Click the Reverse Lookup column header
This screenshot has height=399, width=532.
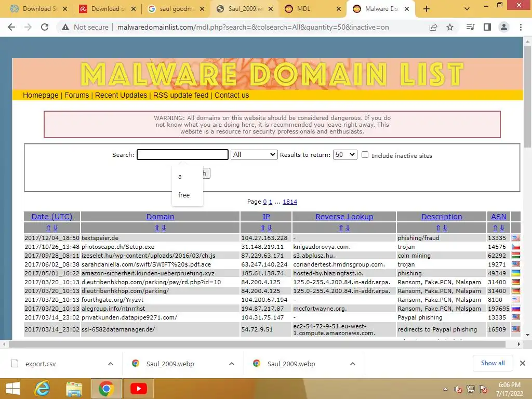point(344,217)
